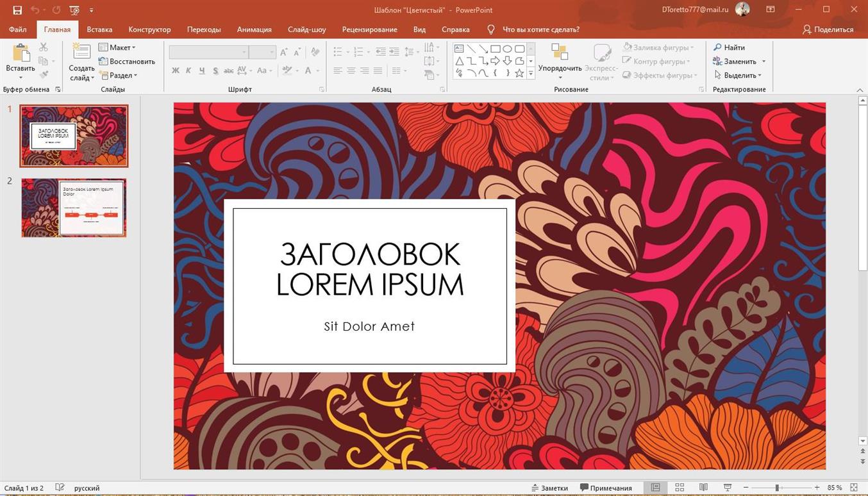This screenshot has width=868, height=496.
Task: Click the Найти button
Action: tap(729, 47)
